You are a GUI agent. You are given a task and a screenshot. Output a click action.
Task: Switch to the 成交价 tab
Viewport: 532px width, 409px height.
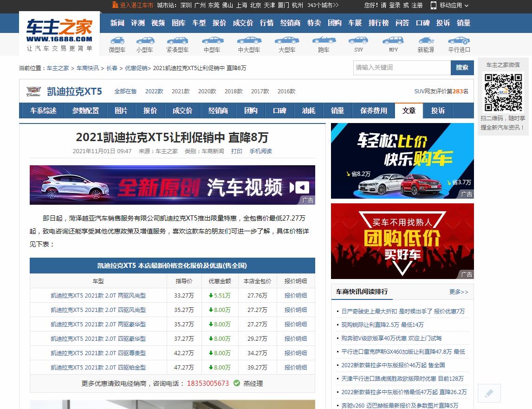coord(182,110)
